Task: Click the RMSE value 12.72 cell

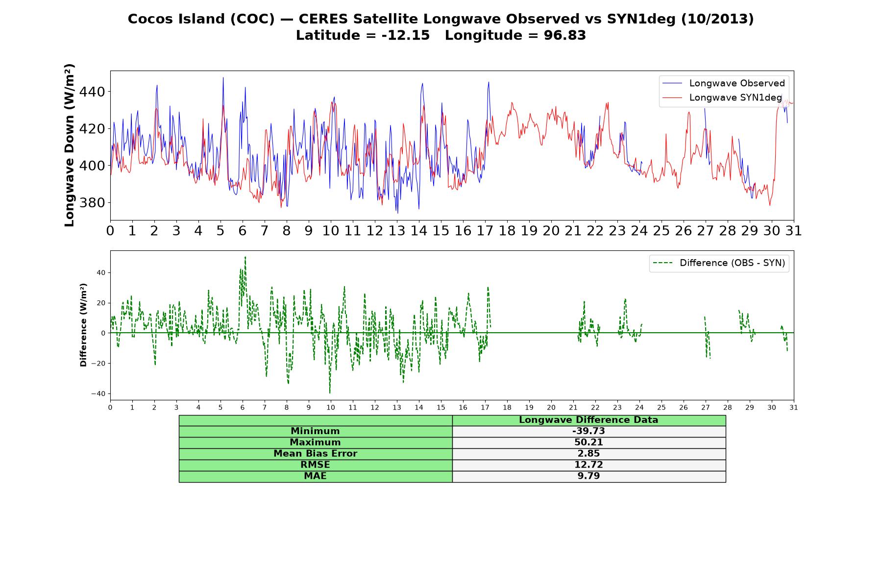Action: tap(588, 465)
